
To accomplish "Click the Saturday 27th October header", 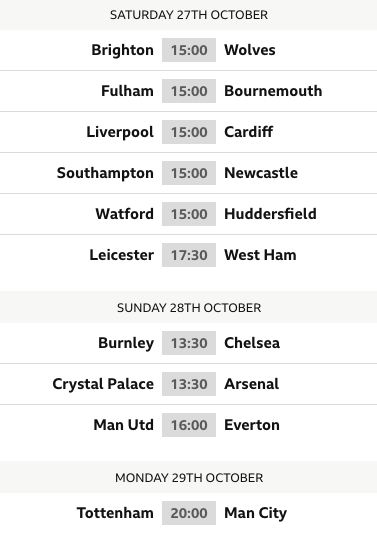I will (189, 15).
